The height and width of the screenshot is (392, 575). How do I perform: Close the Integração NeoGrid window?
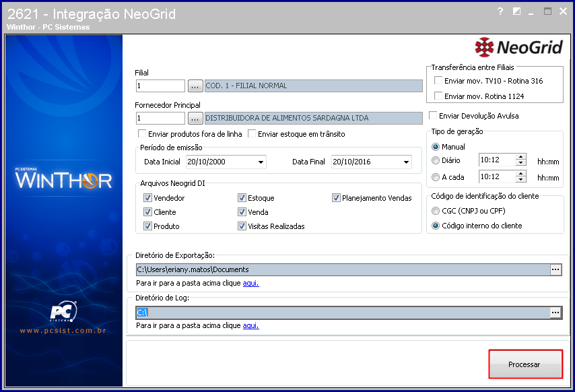click(x=564, y=11)
